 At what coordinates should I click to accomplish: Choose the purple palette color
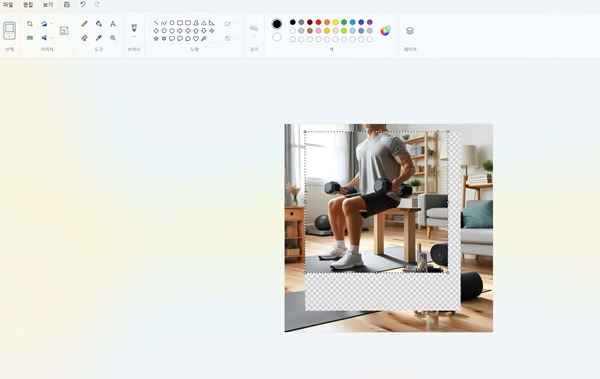click(x=370, y=22)
